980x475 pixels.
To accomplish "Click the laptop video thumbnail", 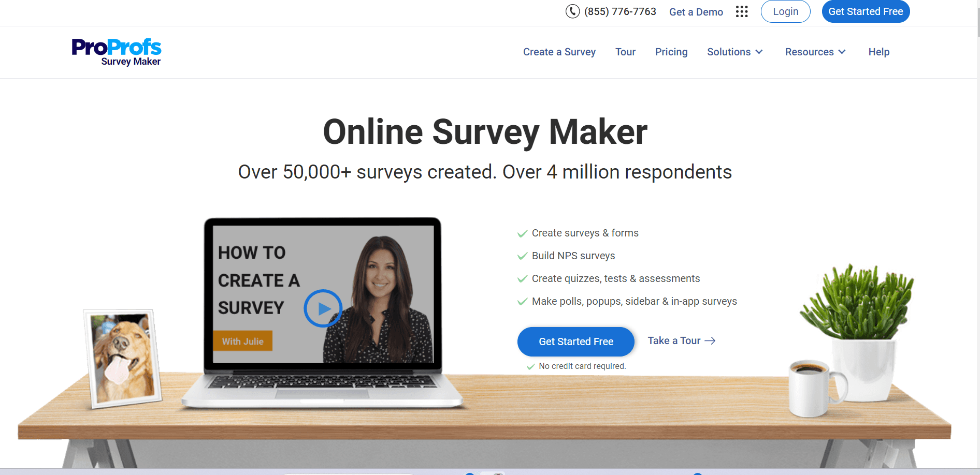I will tap(323, 294).
